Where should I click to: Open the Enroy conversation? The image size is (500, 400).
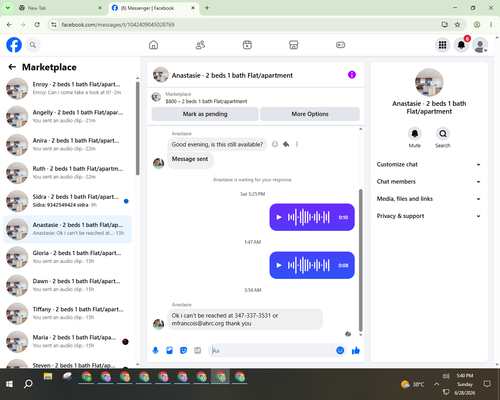point(68,88)
